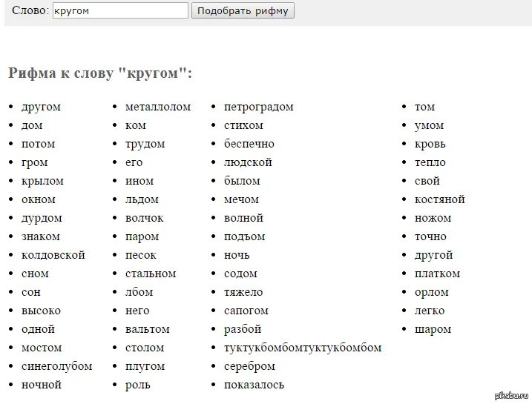The width and height of the screenshot is (532, 404).
Task: Choose the word металлолом
Action: 158,107
